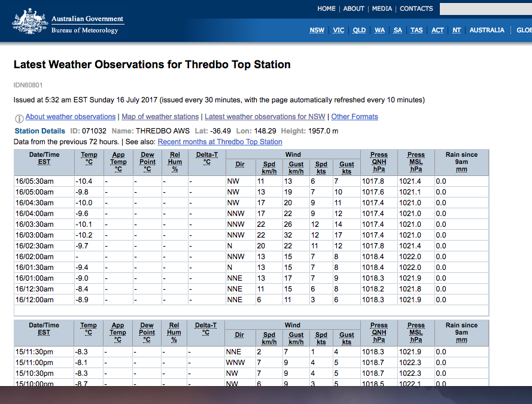Open Map of weather stations link

click(x=160, y=117)
